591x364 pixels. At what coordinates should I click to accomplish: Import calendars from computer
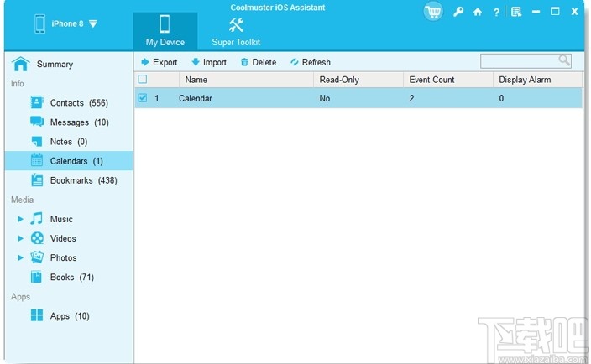point(209,62)
